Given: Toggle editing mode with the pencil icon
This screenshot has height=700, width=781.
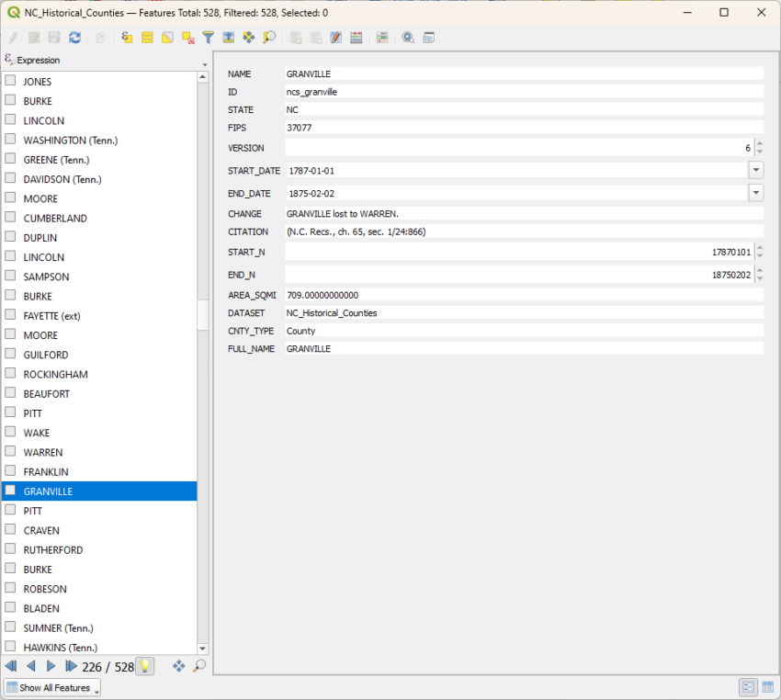Looking at the screenshot, I should [12, 37].
